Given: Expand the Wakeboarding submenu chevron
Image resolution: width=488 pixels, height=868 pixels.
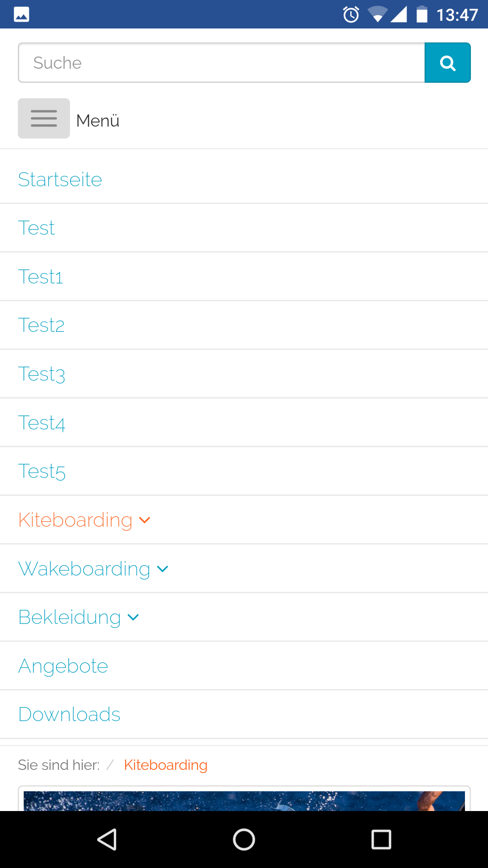Looking at the screenshot, I should tap(163, 569).
